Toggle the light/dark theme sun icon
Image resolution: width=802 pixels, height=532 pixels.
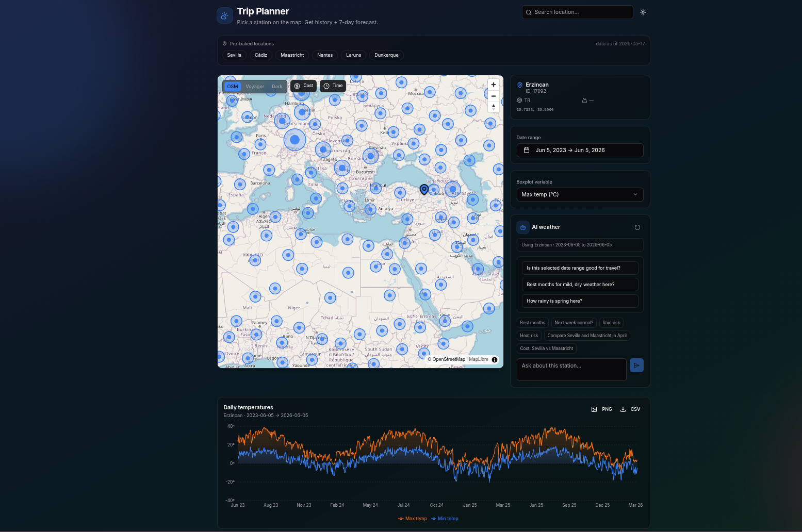coord(643,12)
